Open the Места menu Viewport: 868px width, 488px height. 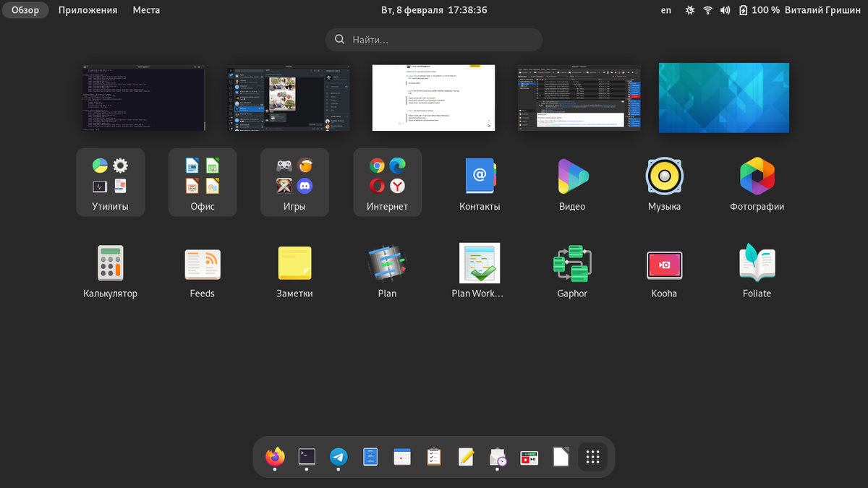pos(147,10)
